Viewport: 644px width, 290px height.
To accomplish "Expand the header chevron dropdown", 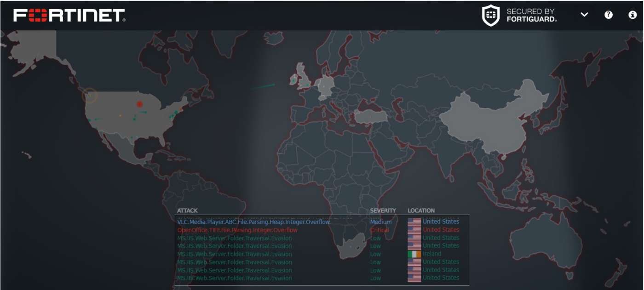I will pos(584,15).
